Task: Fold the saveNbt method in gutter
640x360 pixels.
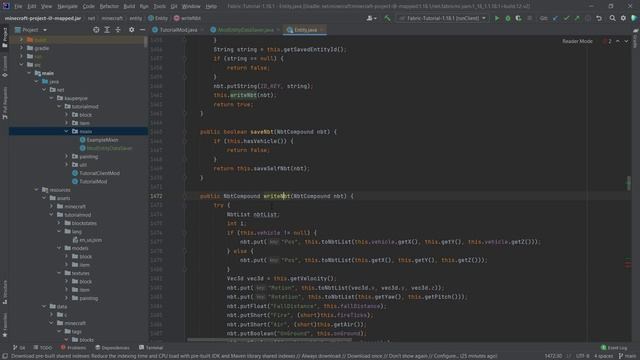Action: [185, 132]
